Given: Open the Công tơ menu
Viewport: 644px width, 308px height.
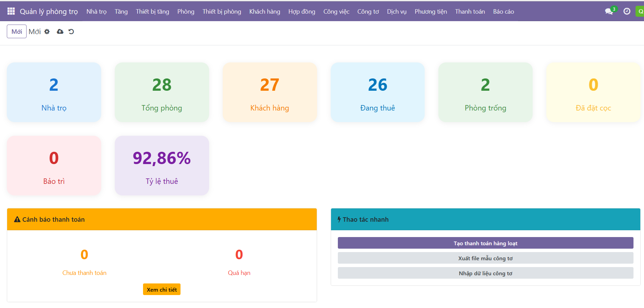Looking at the screenshot, I should click(368, 11).
